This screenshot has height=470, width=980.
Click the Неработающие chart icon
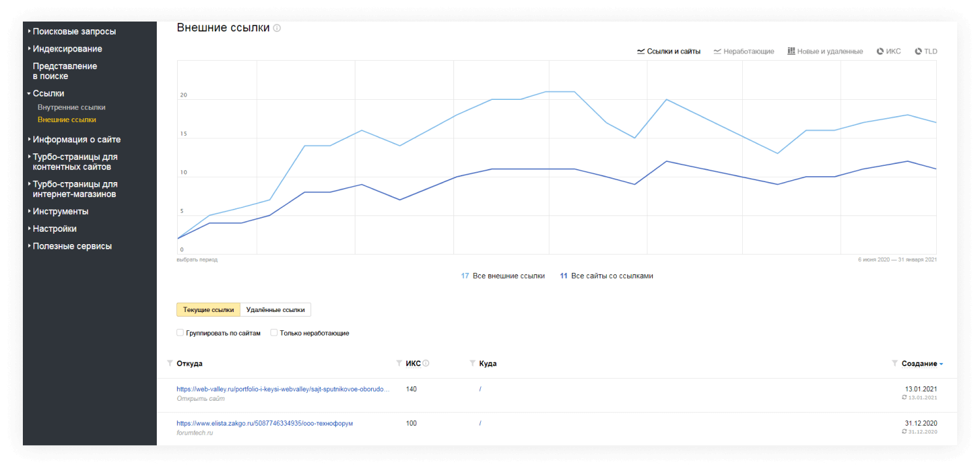click(717, 51)
